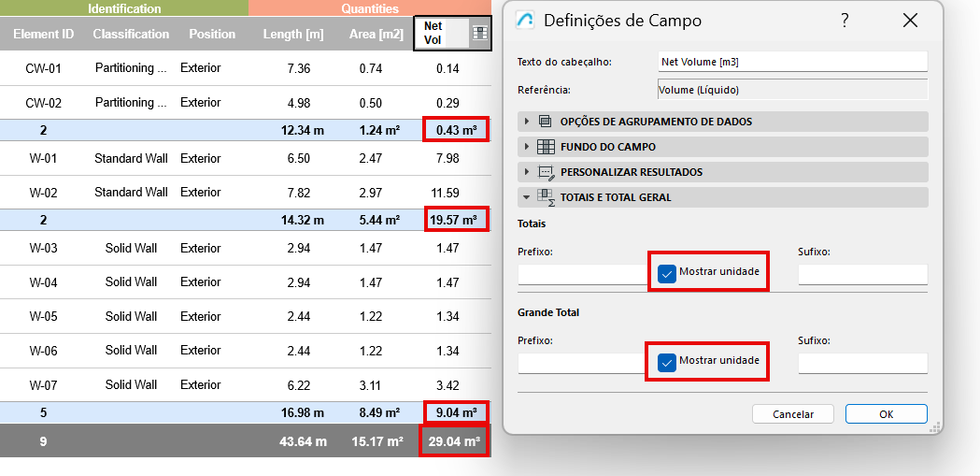
Task: Click the 5.44 m² subtotal area cell
Action: pos(379,220)
